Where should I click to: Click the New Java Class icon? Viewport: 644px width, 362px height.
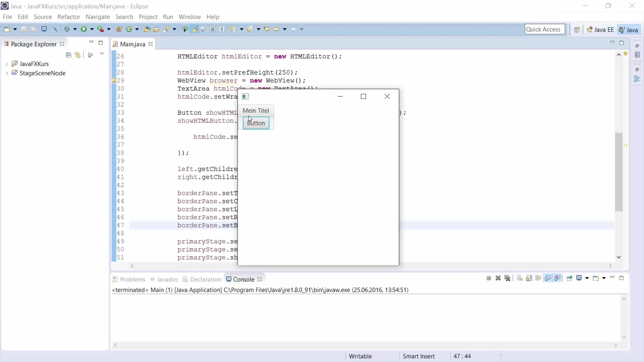129,29
